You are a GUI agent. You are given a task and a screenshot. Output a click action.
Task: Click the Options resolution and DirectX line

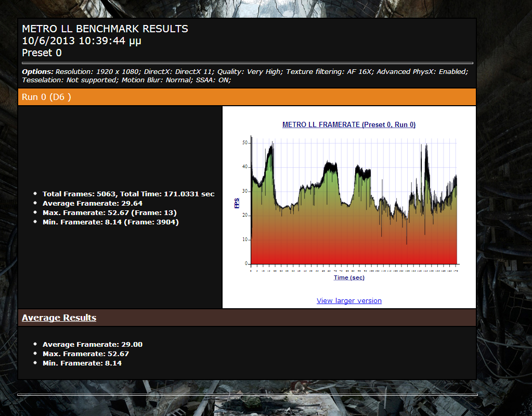245,72
